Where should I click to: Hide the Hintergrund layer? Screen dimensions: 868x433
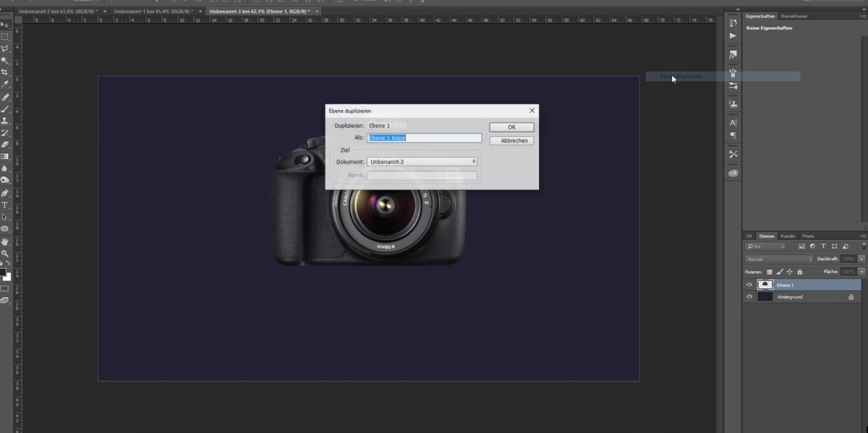coord(749,296)
